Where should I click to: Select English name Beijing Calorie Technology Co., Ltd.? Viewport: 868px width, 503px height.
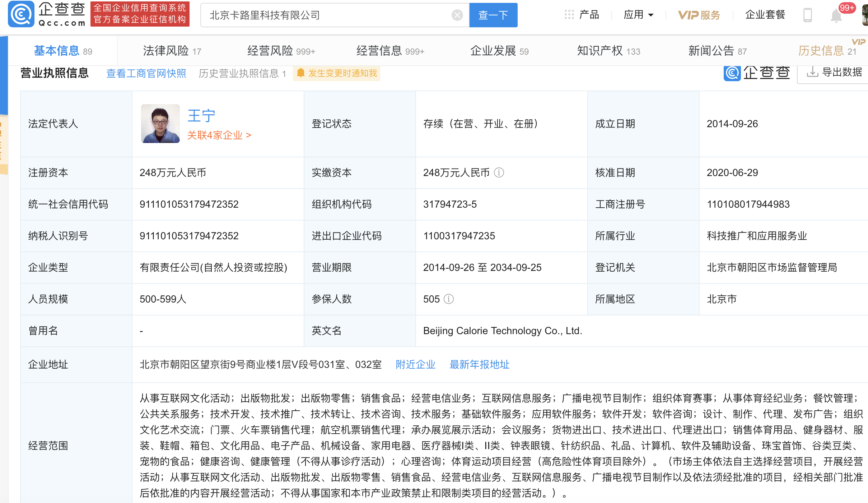503,331
